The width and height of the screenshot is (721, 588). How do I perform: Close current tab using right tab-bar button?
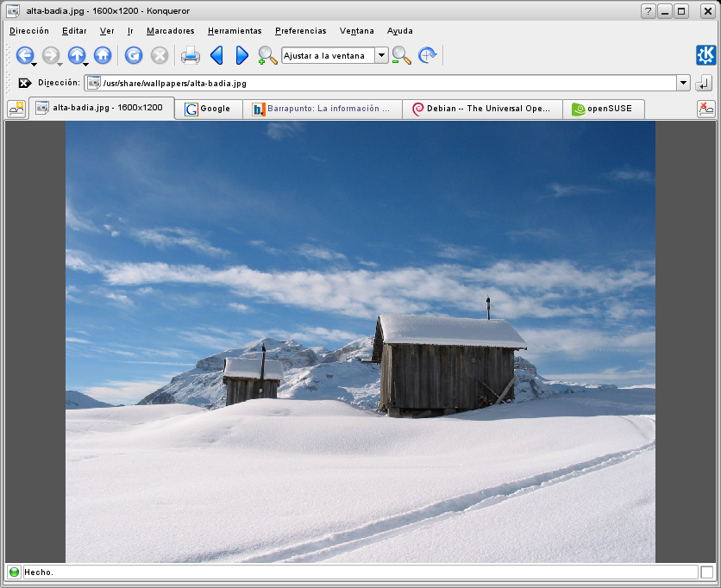pos(705,109)
